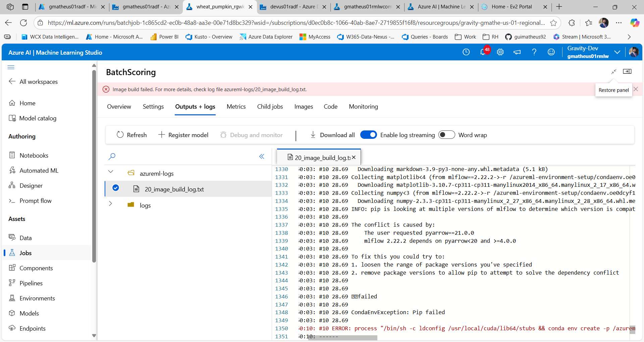Click Download all
Image resolution: width=644 pixels, height=342 pixels.
tap(332, 135)
